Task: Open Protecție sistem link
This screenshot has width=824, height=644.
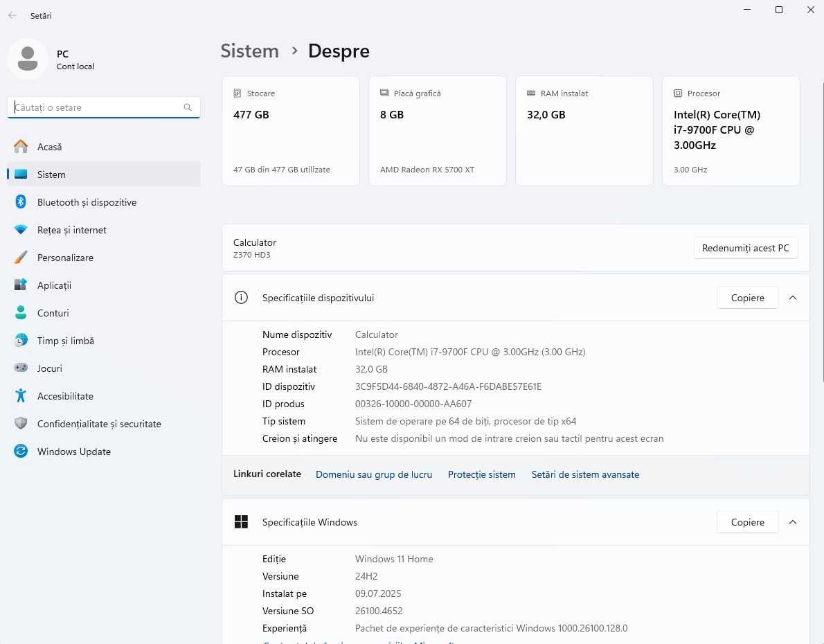Action: [481, 474]
